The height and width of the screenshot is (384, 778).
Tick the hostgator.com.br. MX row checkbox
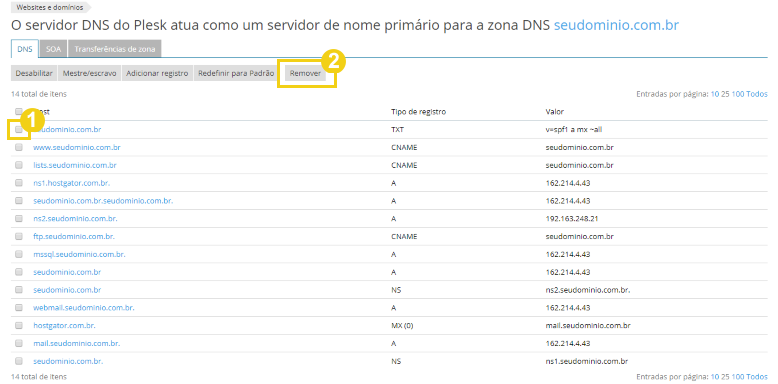tap(19, 325)
